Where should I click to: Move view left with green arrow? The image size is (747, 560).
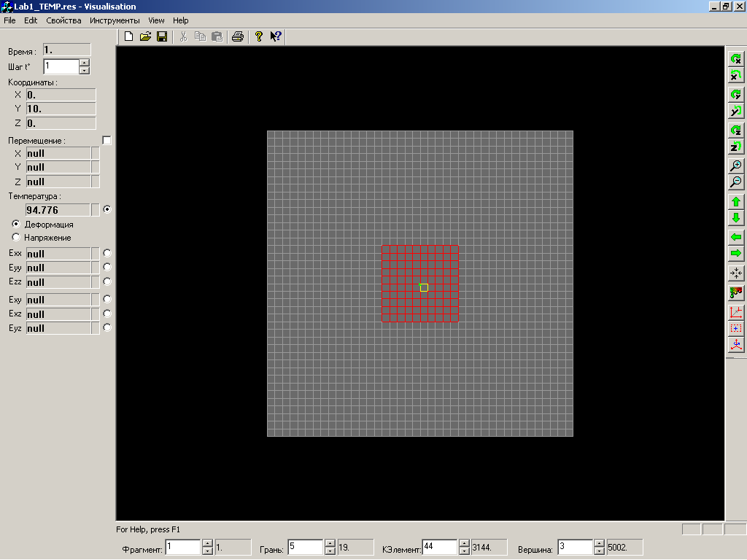pyautogui.click(x=736, y=237)
